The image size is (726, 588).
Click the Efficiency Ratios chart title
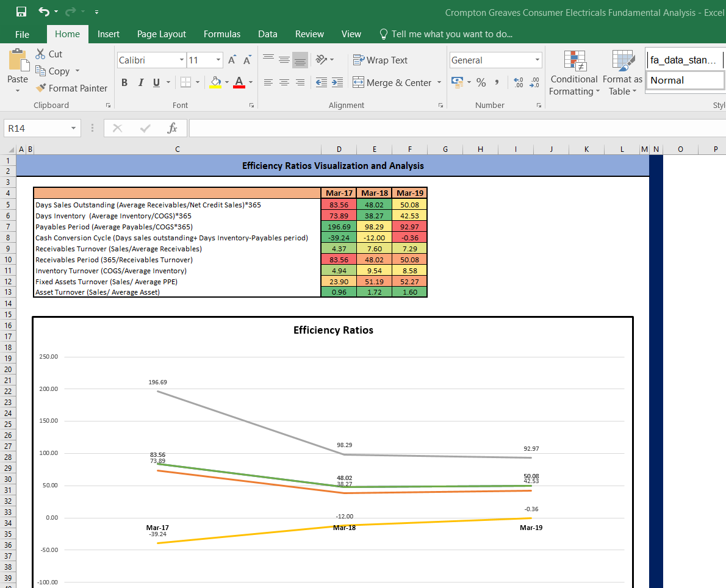(333, 330)
